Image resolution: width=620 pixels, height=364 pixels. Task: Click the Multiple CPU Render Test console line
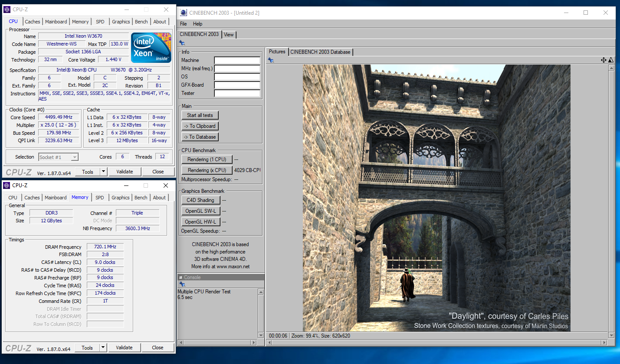204,292
